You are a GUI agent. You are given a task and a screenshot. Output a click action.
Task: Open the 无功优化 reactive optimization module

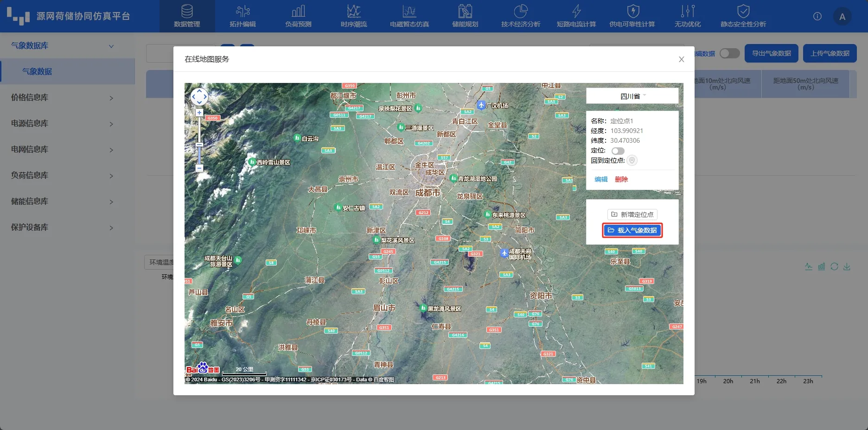(x=688, y=16)
